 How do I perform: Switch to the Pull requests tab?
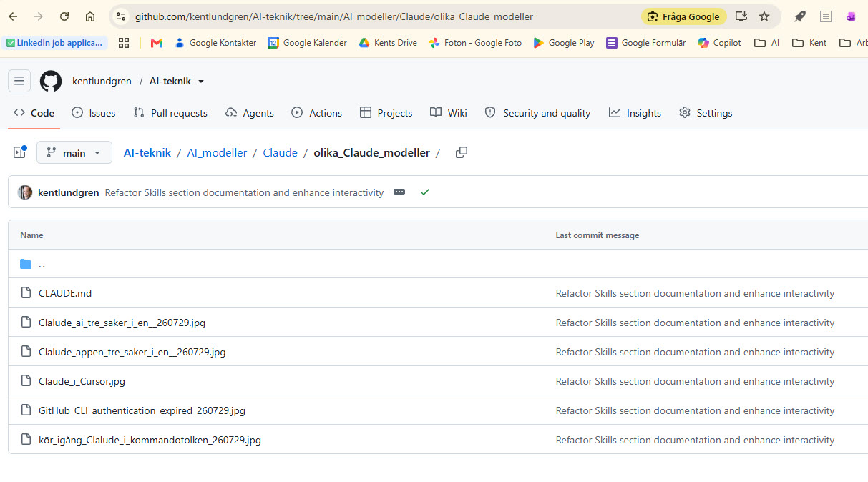(x=170, y=113)
